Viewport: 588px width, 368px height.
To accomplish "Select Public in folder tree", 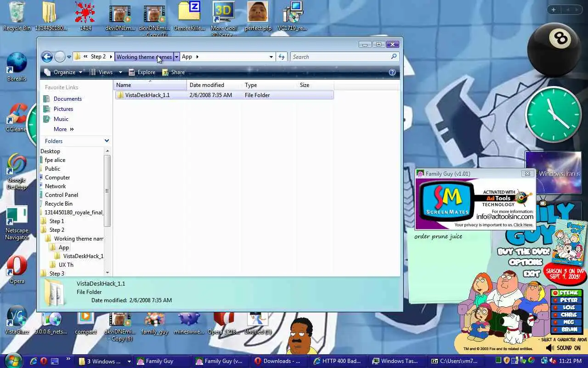I will pyautogui.click(x=52, y=169).
